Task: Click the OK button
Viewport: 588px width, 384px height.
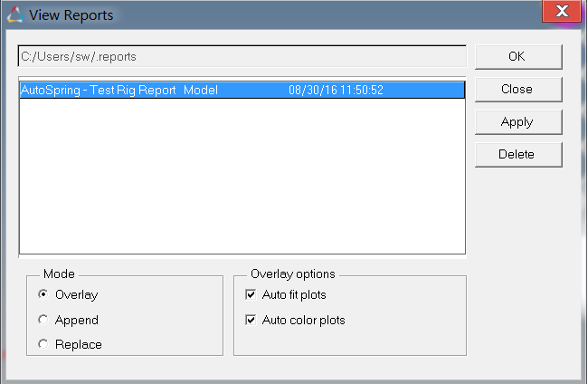Action: (518, 57)
